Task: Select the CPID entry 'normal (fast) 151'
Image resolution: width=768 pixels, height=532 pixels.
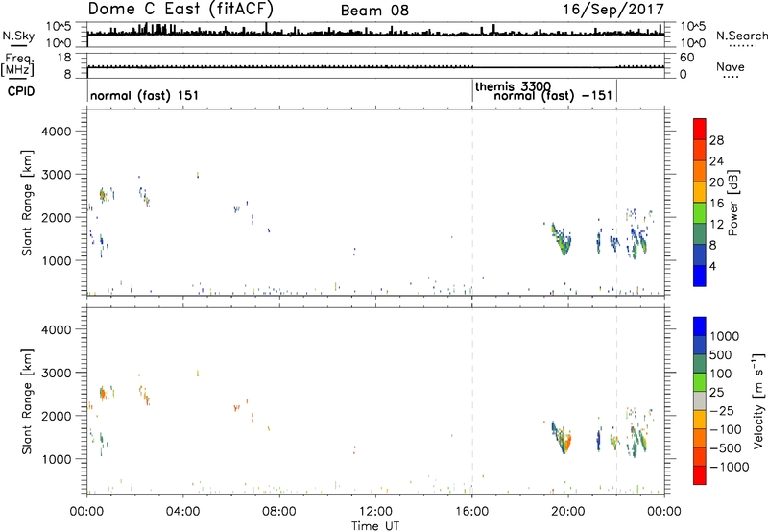Action: click(x=145, y=95)
